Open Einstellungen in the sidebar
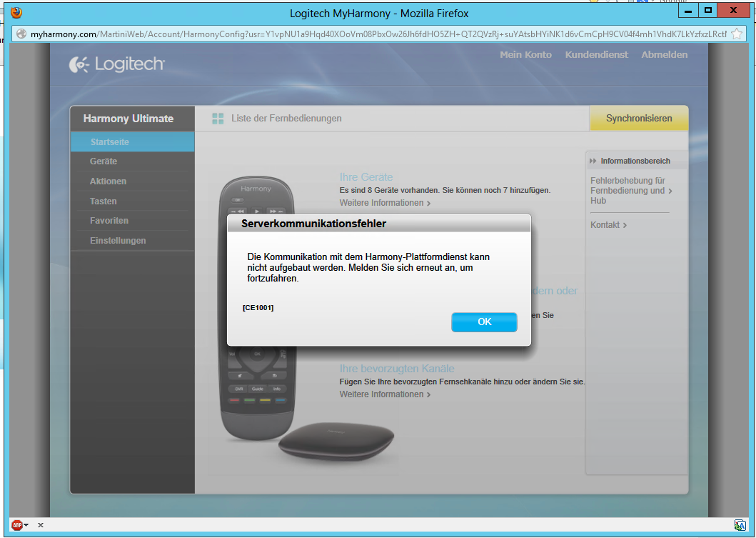This screenshot has height=538, width=756. [133, 240]
